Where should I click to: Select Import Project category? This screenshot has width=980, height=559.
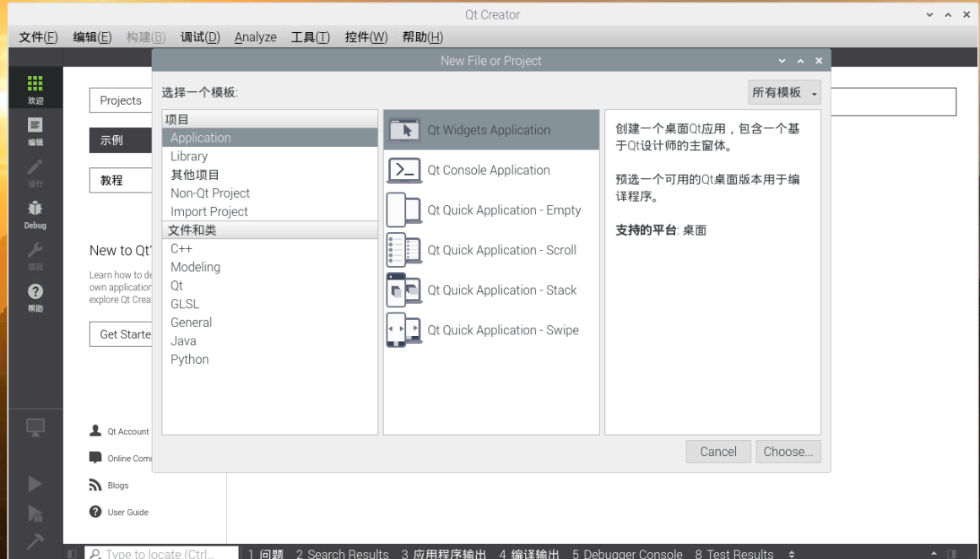point(270,211)
